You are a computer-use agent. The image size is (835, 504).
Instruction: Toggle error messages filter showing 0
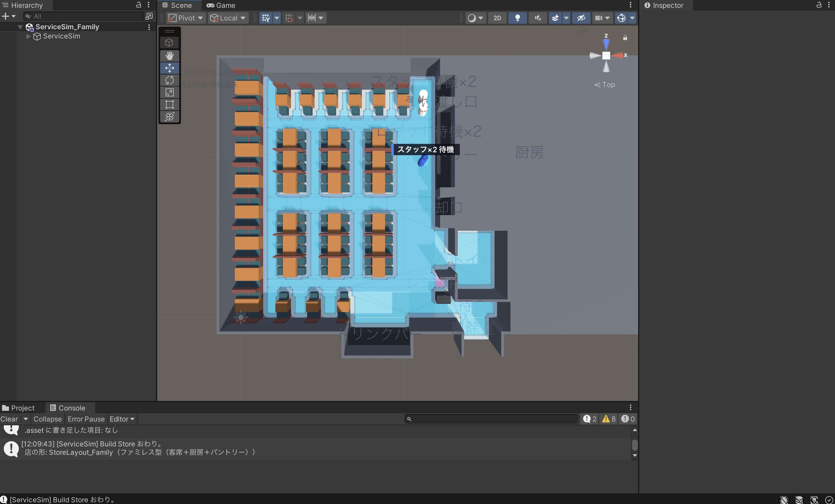(x=628, y=419)
